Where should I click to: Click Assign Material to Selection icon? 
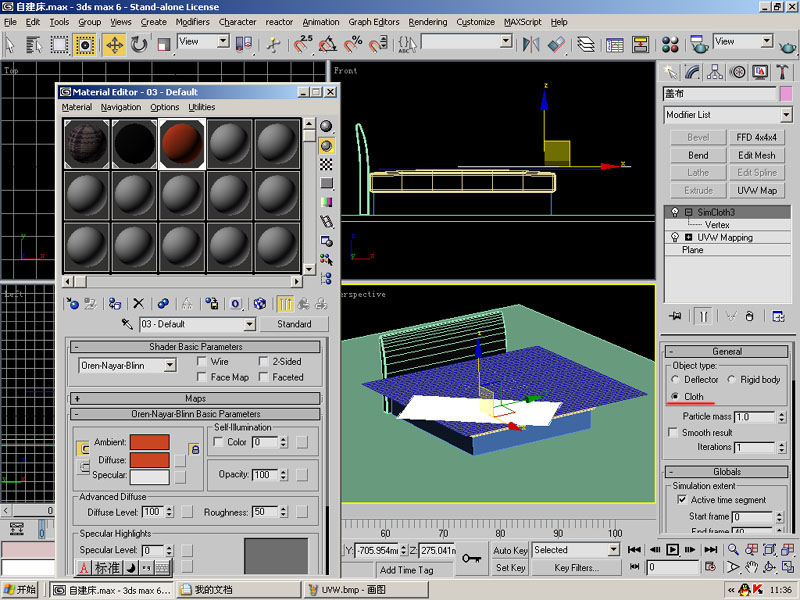[115, 304]
